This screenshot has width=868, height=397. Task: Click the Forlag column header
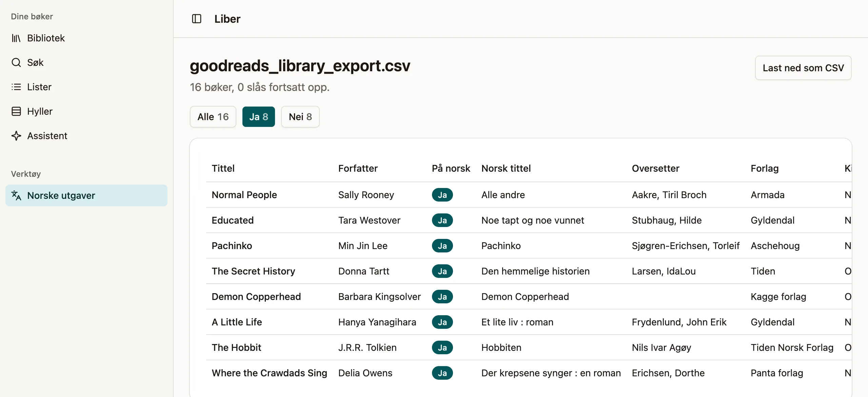coord(765,168)
